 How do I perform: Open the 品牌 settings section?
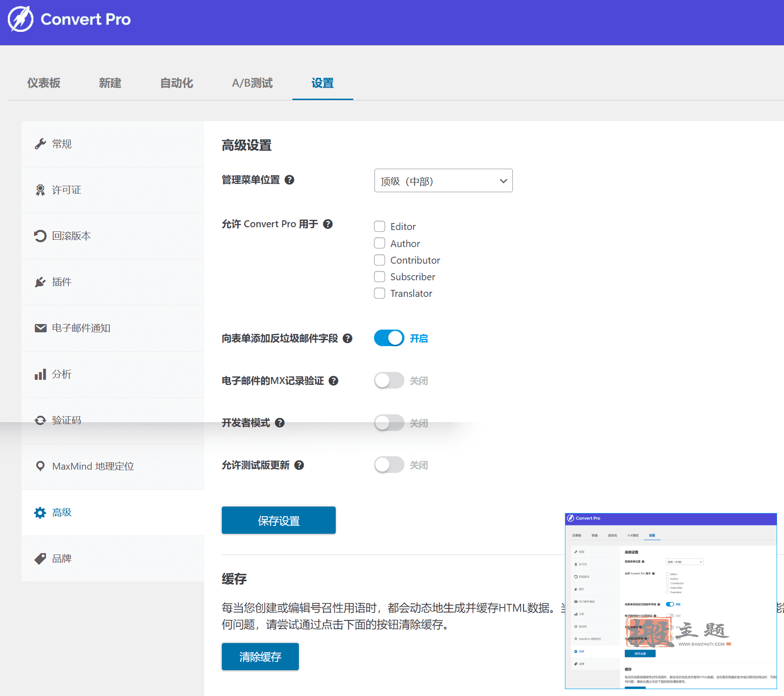[113, 559]
